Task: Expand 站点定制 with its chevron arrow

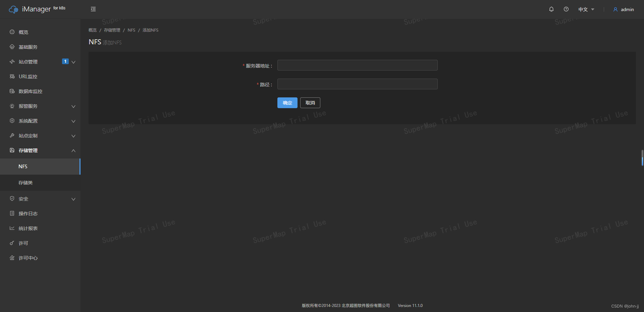Action: [73, 136]
